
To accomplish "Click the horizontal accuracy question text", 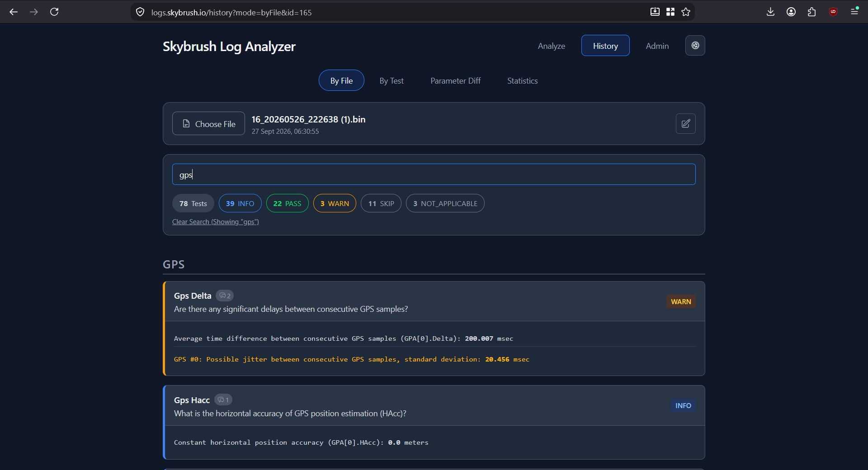I will click(x=290, y=414).
